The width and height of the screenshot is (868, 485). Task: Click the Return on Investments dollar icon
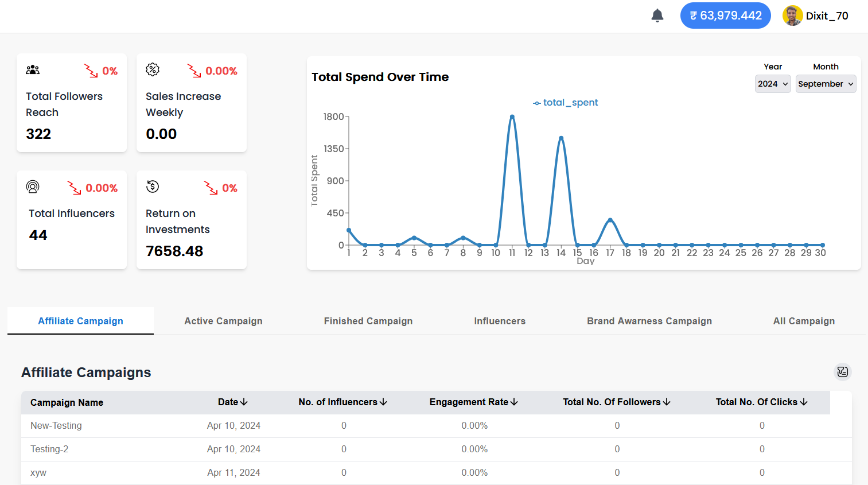(x=153, y=187)
